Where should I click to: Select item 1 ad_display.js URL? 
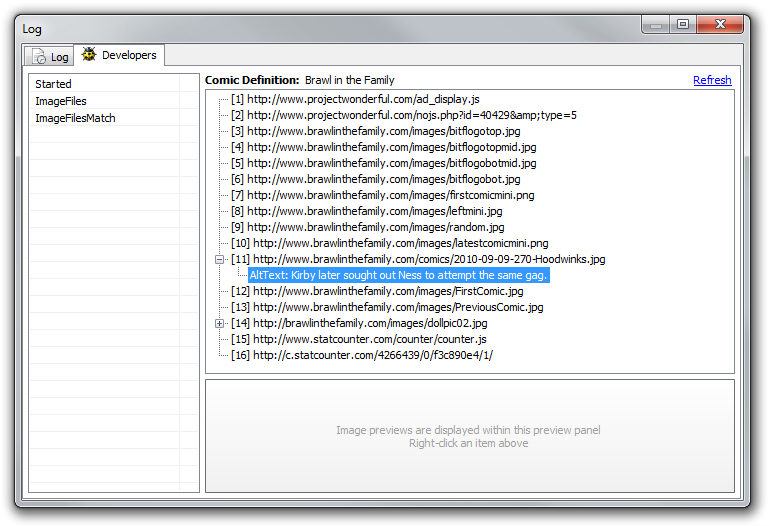pos(355,99)
